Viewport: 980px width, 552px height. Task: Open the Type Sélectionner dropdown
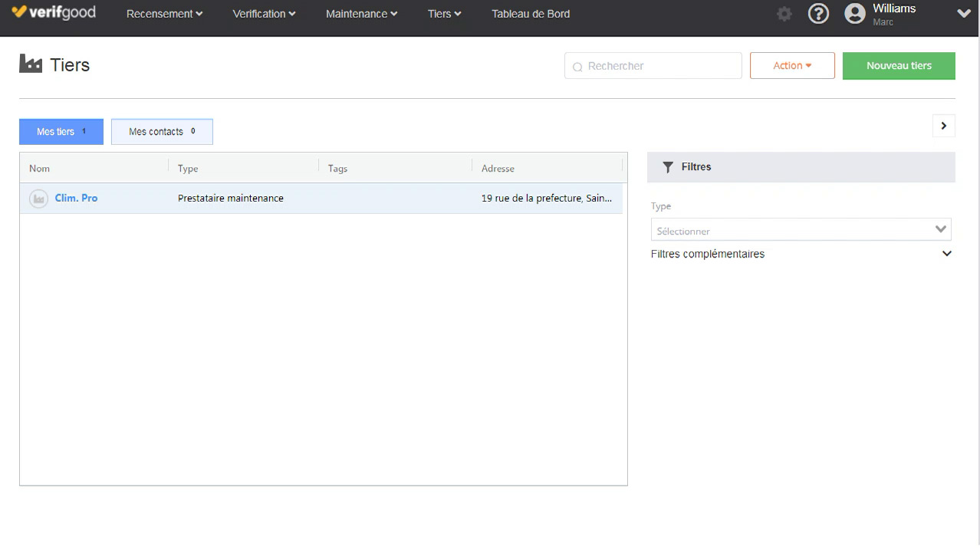tap(800, 230)
